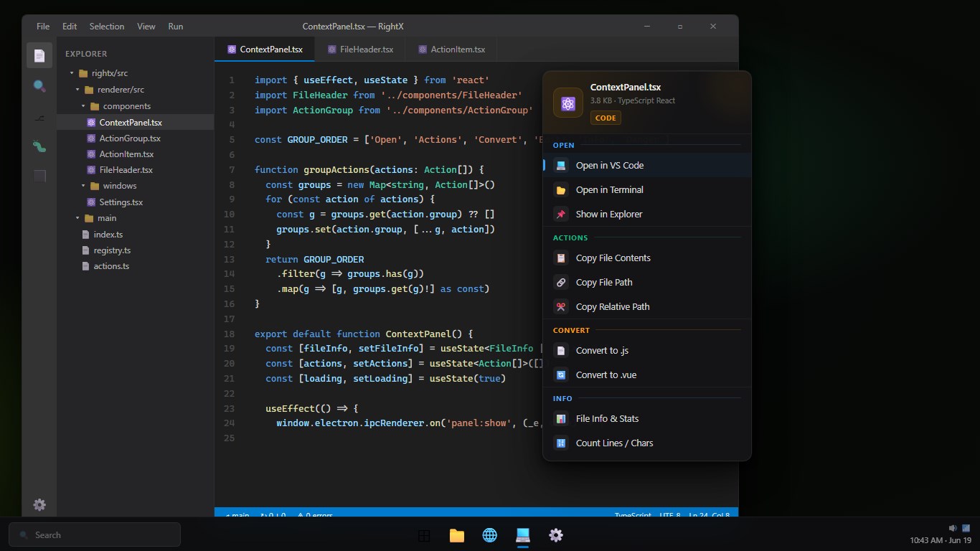Click the 'return GROUP_ORDER' code line
980x551 pixels.
pyautogui.click(x=314, y=259)
